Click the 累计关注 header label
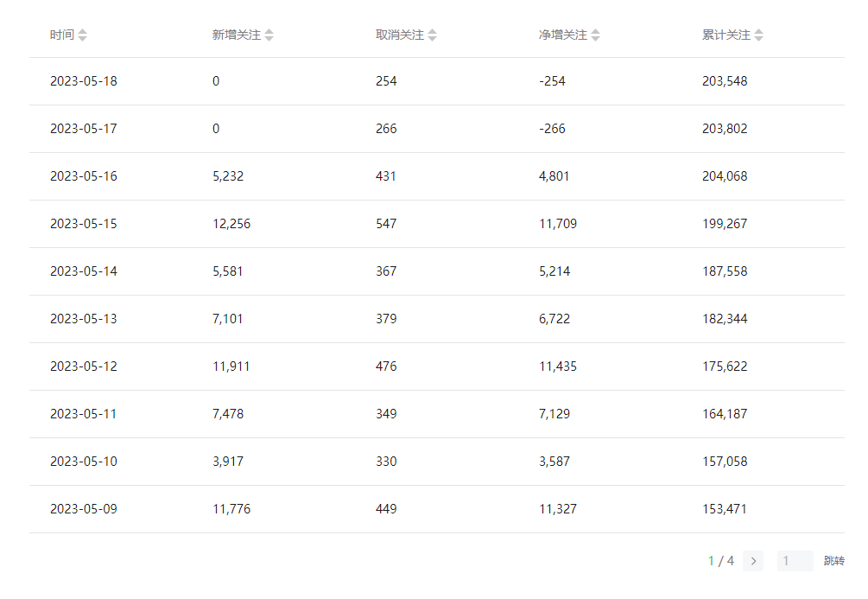The width and height of the screenshot is (868, 599). coord(725,35)
